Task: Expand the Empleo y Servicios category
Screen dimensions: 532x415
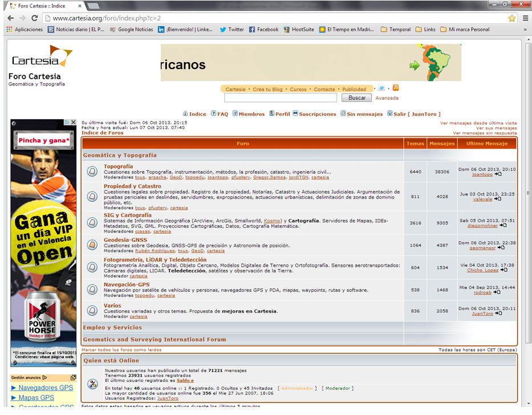Action: (x=112, y=328)
